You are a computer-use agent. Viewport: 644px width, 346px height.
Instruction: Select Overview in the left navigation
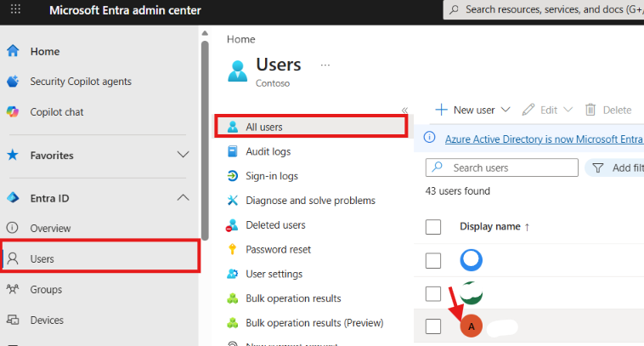pyautogui.click(x=50, y=228)
